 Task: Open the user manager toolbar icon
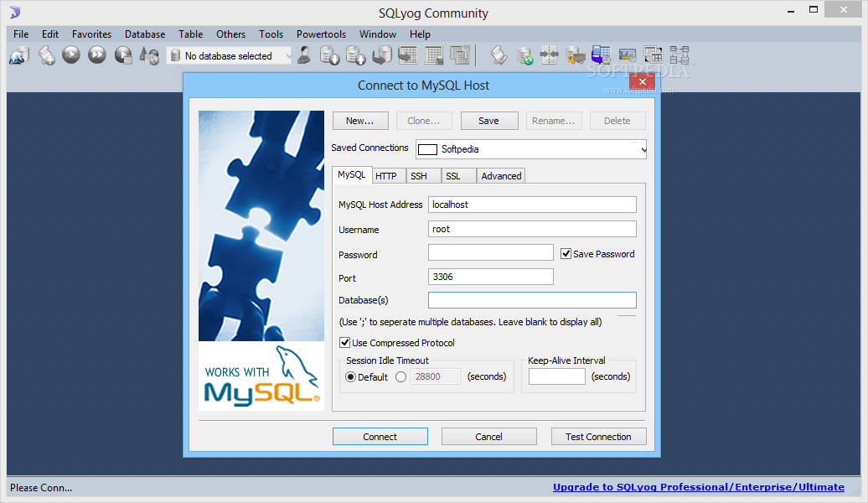click(303, 54)
